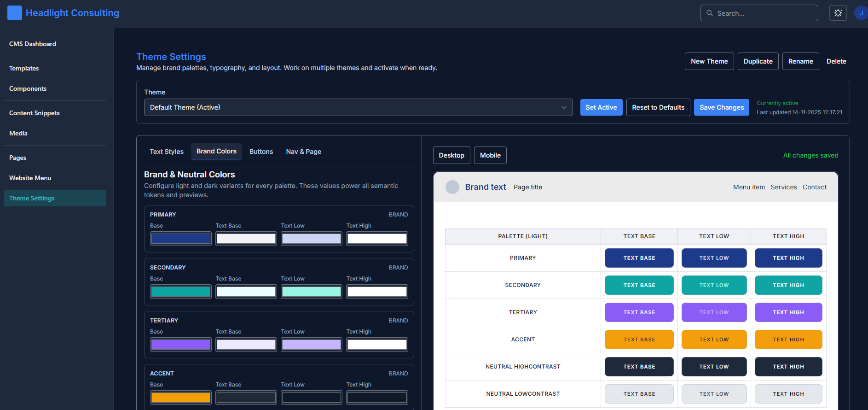Click the search magnifier icon
The image size is (868, 410).
point(710,13)
